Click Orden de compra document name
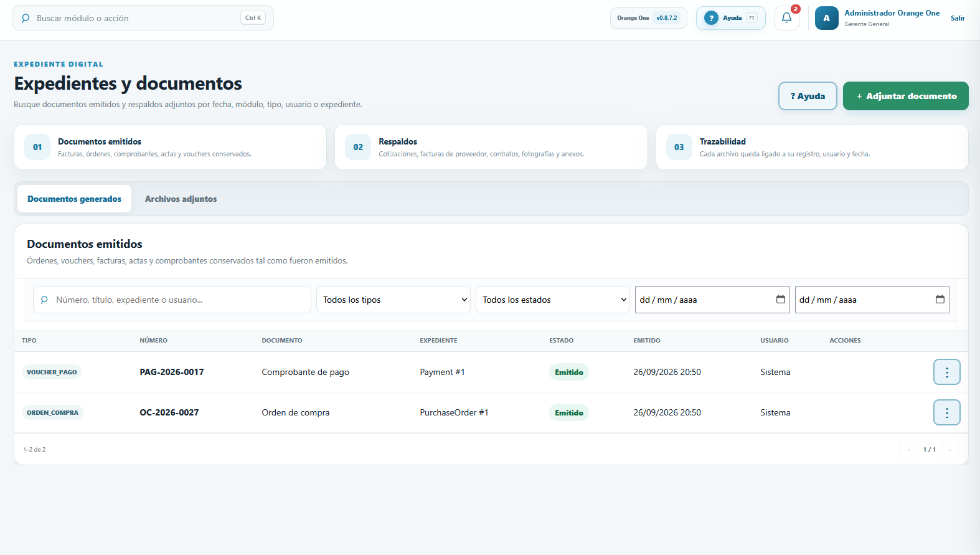The width and height of the screenshot is (980, 555). pyautogui.click(x=296, y=412)
